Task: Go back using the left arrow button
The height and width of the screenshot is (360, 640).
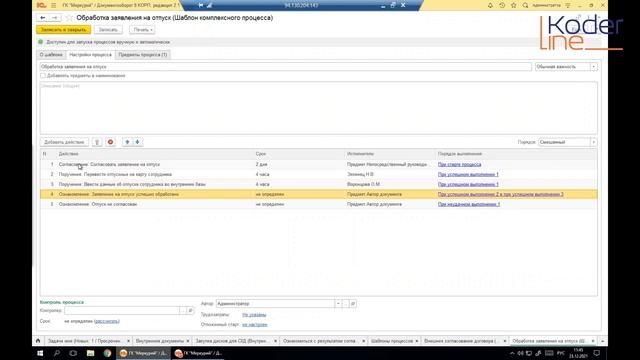Action: click(x=42, y=18)
